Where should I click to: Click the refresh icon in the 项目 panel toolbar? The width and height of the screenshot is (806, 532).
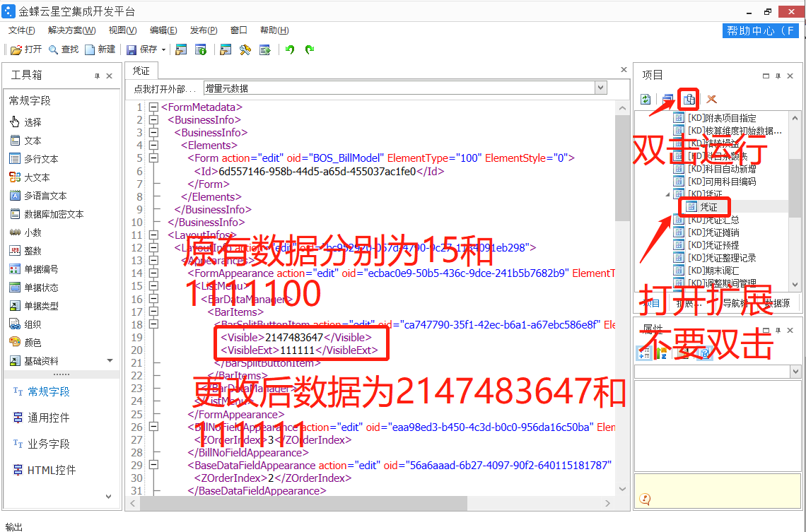pos(646,99)
